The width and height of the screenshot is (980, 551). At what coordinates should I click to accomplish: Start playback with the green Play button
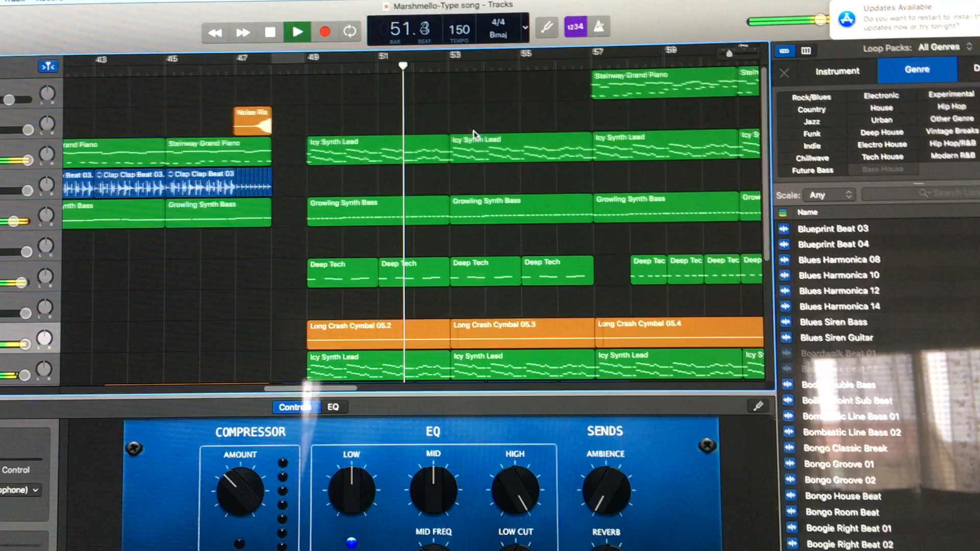click(x=297, y=32)
